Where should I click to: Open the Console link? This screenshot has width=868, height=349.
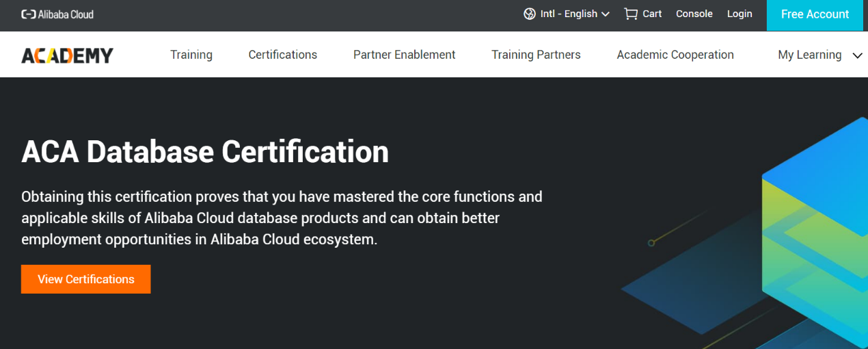point(694,14)
